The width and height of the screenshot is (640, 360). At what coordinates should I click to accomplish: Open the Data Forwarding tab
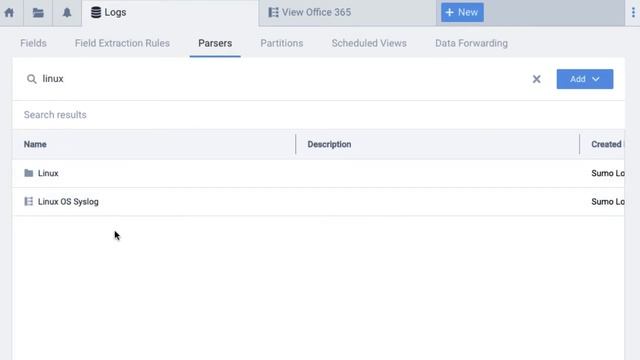coord(471,43)
